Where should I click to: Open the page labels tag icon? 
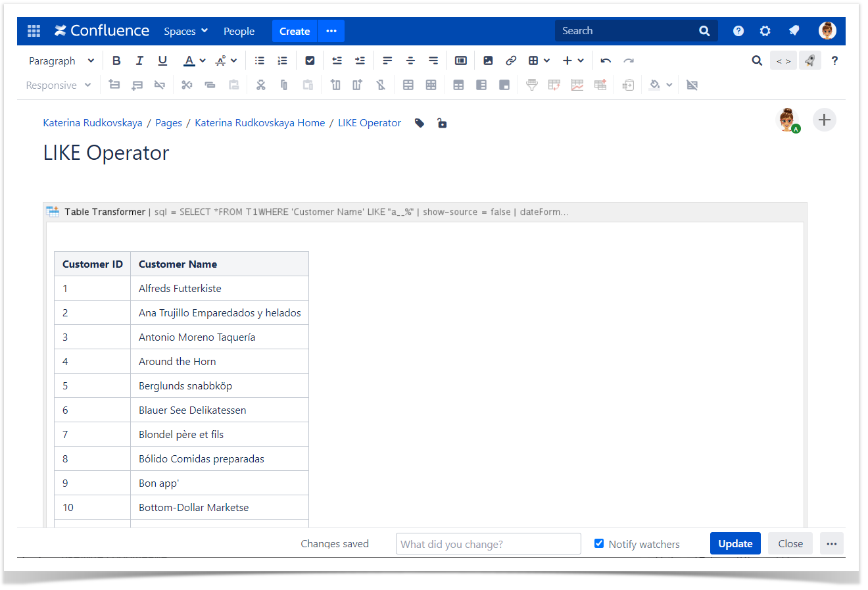click(x=420, y=123)
